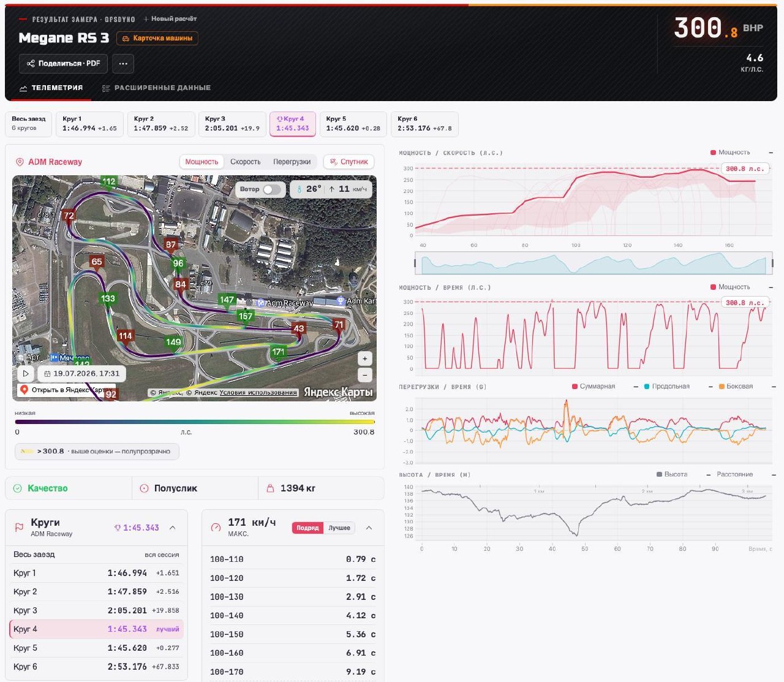Screen dimensions: 784x682
Task: Start a Новый расчёт
Action: (170, 19)
